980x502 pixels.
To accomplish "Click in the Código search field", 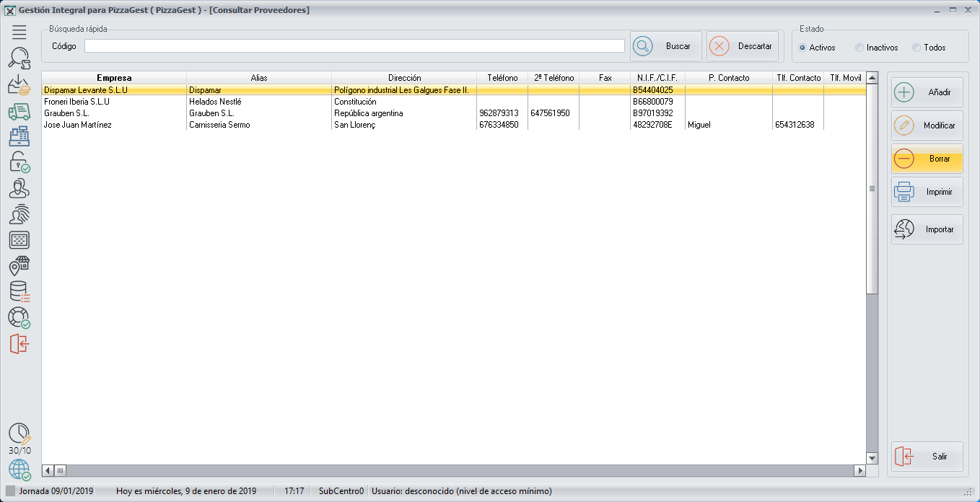I will coord(354,46).
